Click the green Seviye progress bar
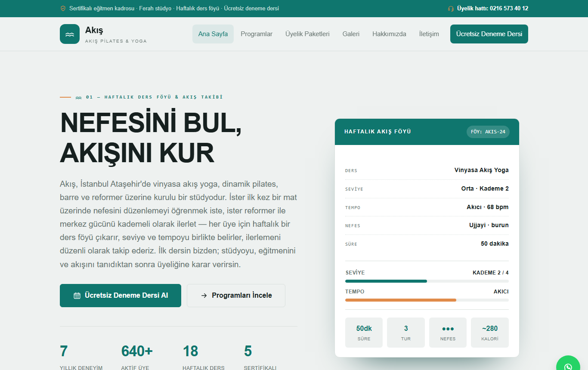Screen dimensions: 588x370 pyautogui.click(x=386, y=281)
